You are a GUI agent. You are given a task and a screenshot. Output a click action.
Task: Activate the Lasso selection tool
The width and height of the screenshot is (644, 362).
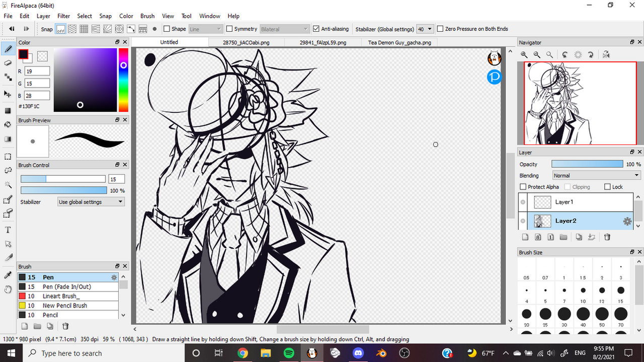pyautogui.click(x=8, y=171)
